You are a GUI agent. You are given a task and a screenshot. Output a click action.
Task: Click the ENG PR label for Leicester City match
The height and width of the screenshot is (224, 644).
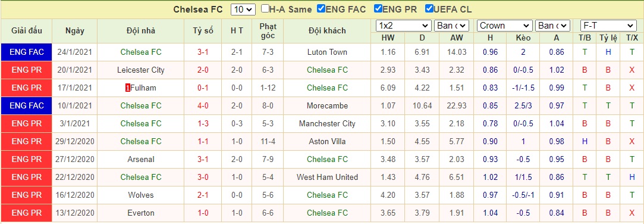coord(27,70)
